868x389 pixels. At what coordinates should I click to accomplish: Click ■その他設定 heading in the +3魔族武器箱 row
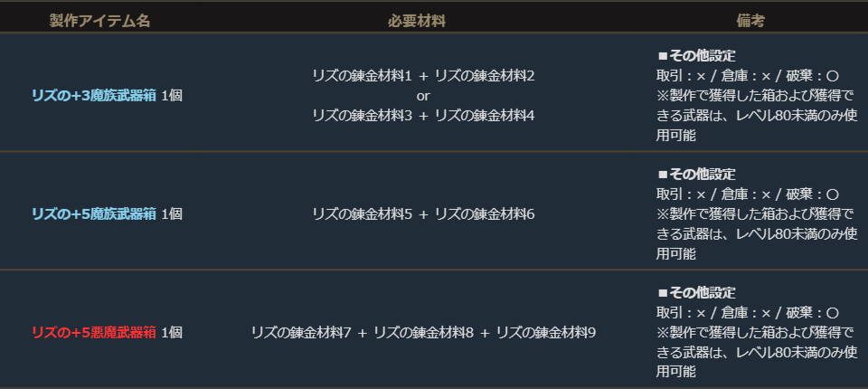pos(696,56)
